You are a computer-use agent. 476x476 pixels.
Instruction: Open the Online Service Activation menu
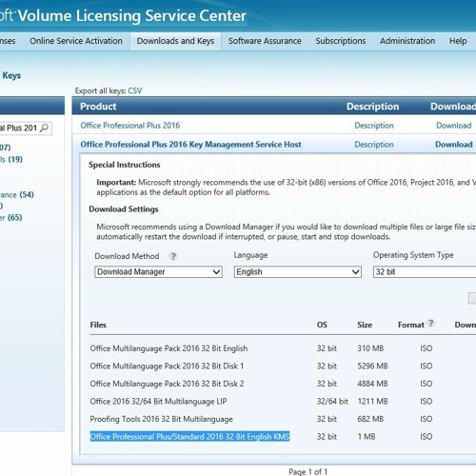pos(76,41)
